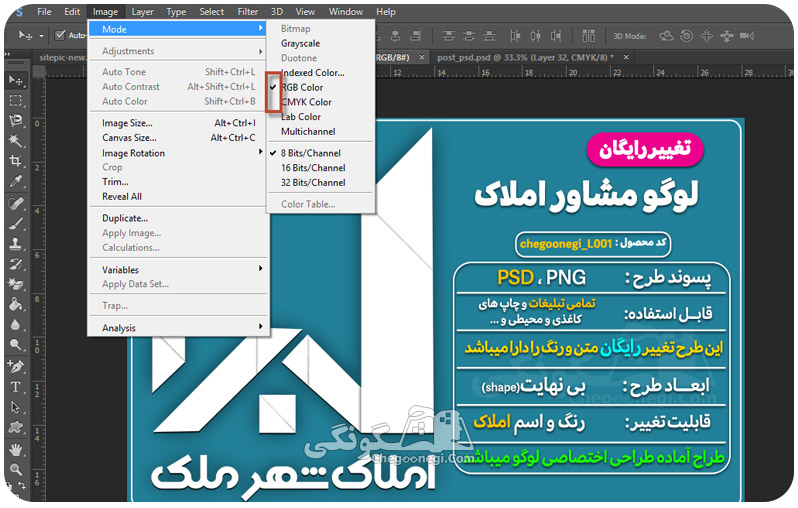The height and width of the screenshot is (508, 798).
Task: Open the File menu
Action: (x=44, y=11)
